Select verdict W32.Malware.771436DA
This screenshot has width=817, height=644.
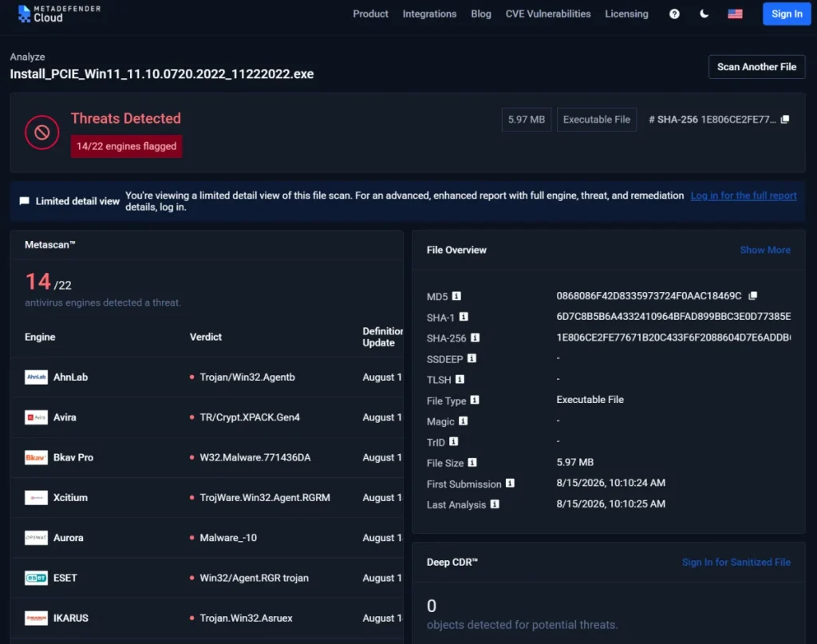(x=255, y=457)
